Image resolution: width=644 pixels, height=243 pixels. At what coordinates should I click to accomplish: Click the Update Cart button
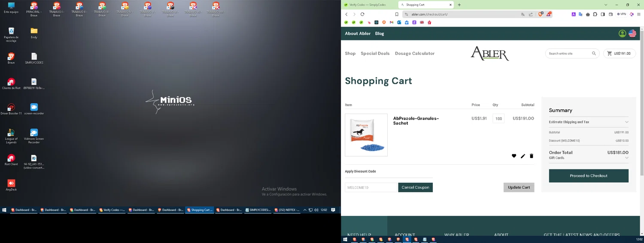tap(519, 188)
